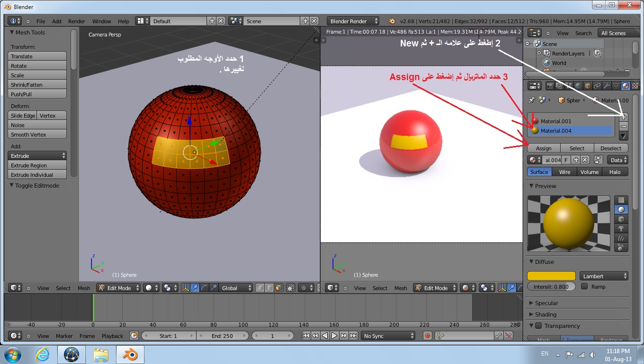This screenshot has height=364, width=644.
Task: Open the Data link dropdown
Action: [618, 160]
